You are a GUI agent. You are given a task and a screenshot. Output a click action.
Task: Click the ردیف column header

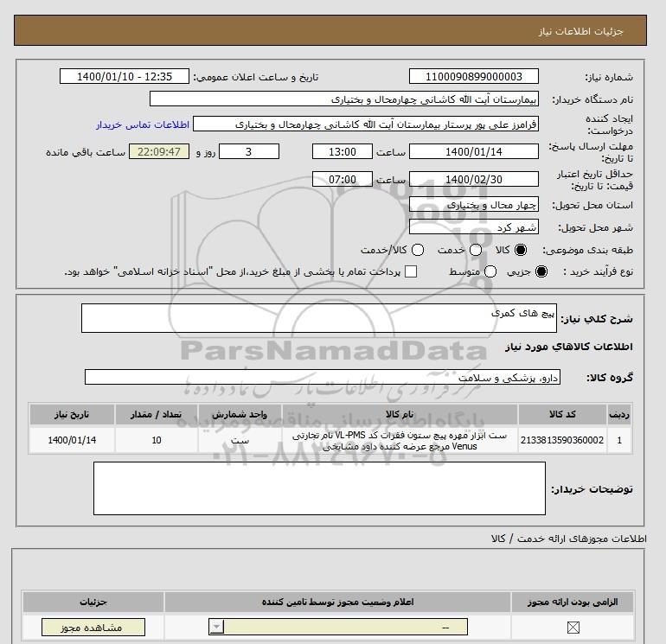pos(619,414)
